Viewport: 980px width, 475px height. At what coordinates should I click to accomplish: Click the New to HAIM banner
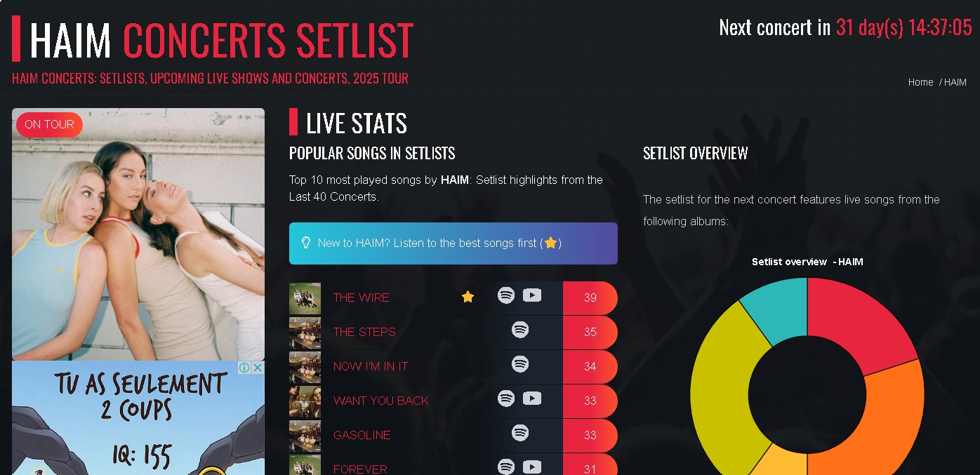(453, 243)
